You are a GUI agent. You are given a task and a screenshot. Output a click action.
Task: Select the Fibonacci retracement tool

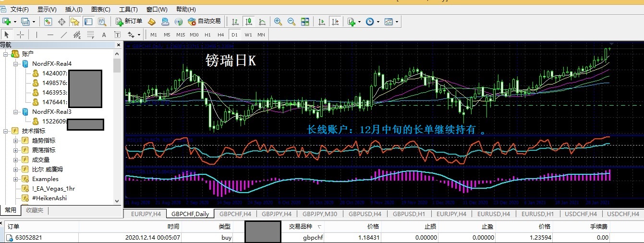coord(90,35)
